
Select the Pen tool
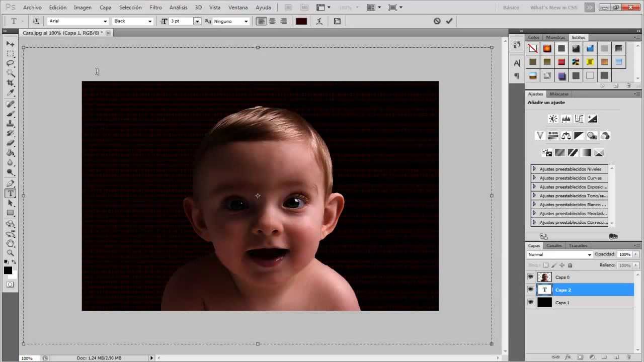[x=10, y=184]
